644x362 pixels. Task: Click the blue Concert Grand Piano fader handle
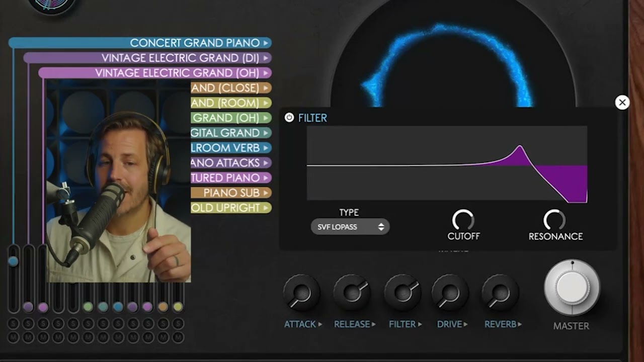13,261
